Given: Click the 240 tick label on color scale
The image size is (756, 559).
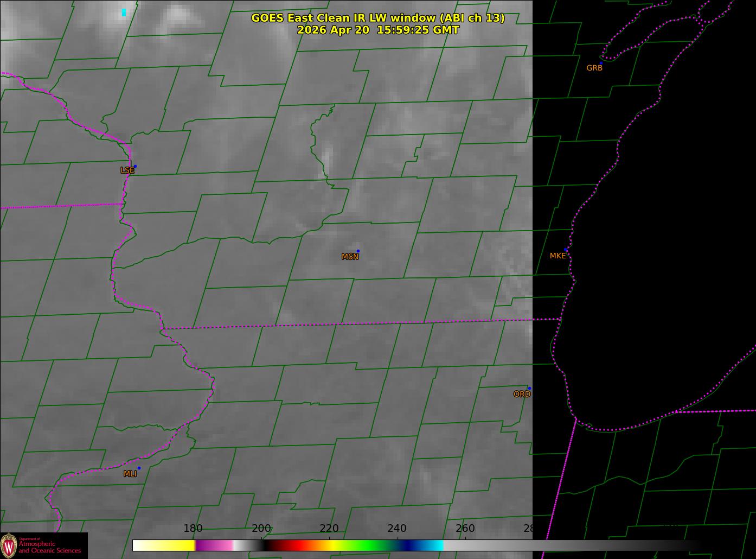Looking at the screenshot, I should (x=397, y=528).
